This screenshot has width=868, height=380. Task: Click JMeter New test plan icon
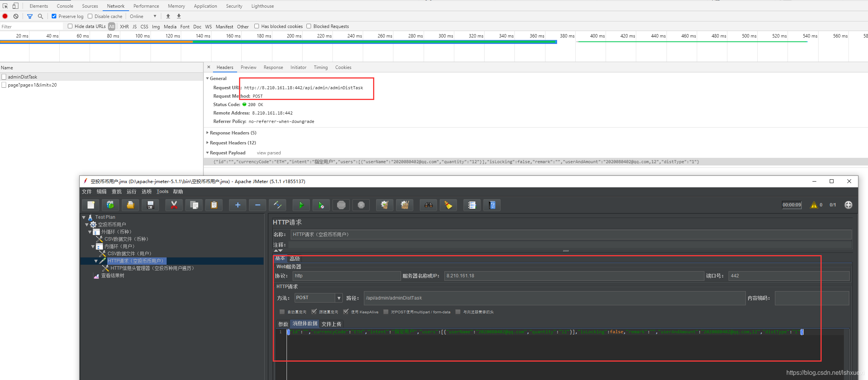91,205
